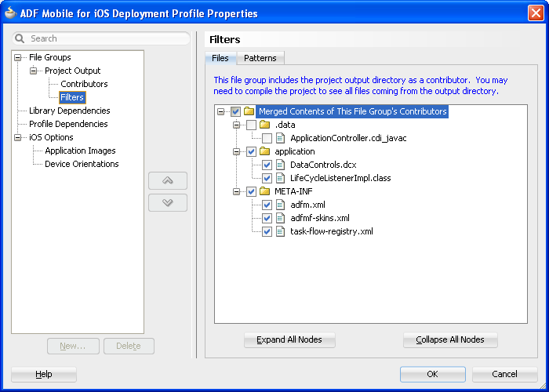Click the Cancel button
Viewport: 549px width, 392px height.
pos(504,374)
